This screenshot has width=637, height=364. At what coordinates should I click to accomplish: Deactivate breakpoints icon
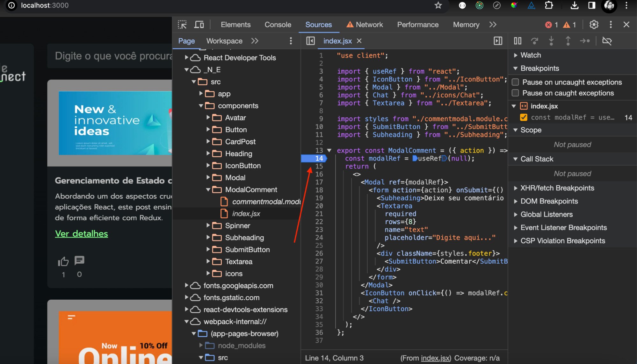(607, 41)
